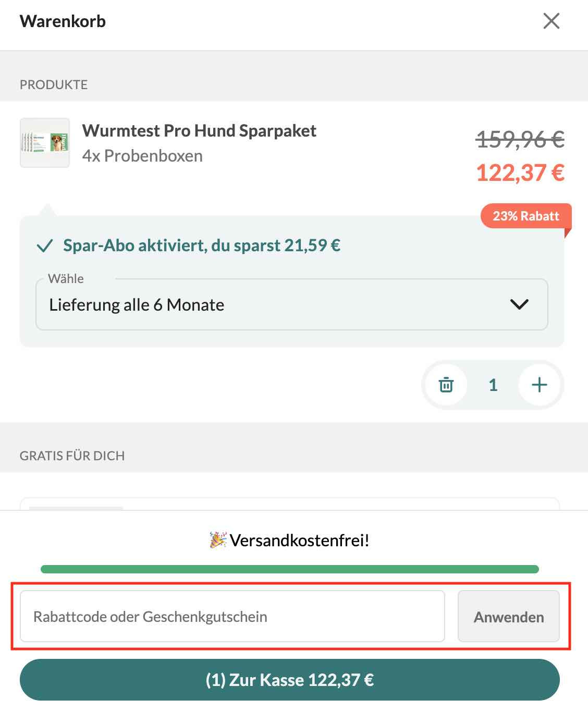Expand the delivery interval selector chevron
The image size is (588, 711).
(519, 304)
